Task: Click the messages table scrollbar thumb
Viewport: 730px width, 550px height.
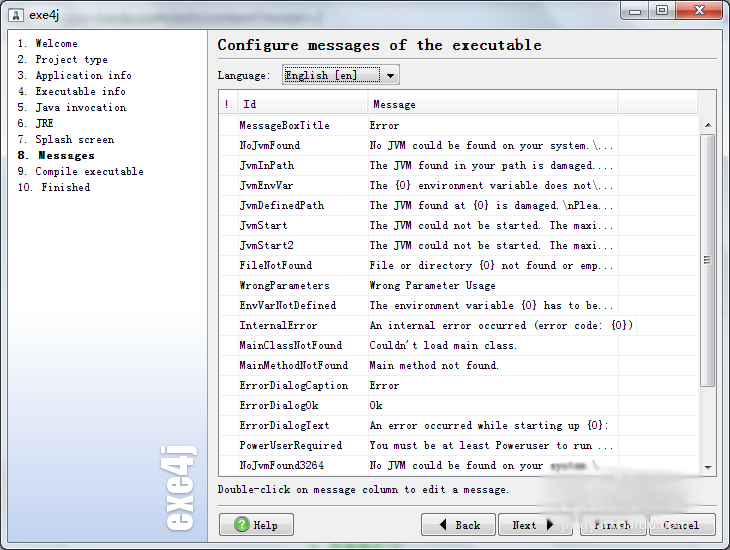Action: [x=708, y=260]
